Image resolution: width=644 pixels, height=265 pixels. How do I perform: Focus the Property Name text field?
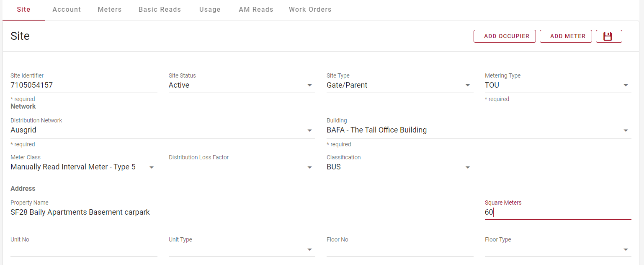[242, 212]
